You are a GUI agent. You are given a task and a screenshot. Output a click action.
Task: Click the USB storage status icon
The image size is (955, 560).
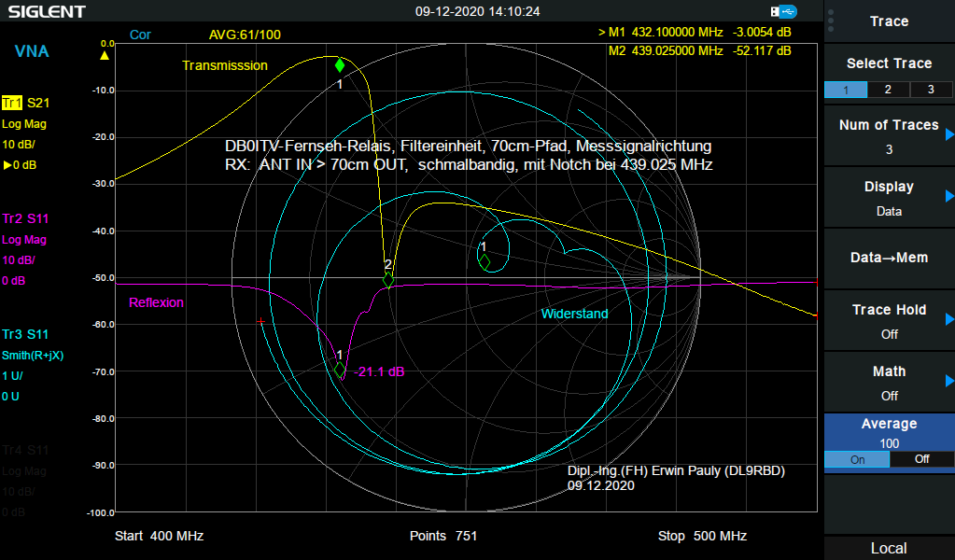click(784, 11)
